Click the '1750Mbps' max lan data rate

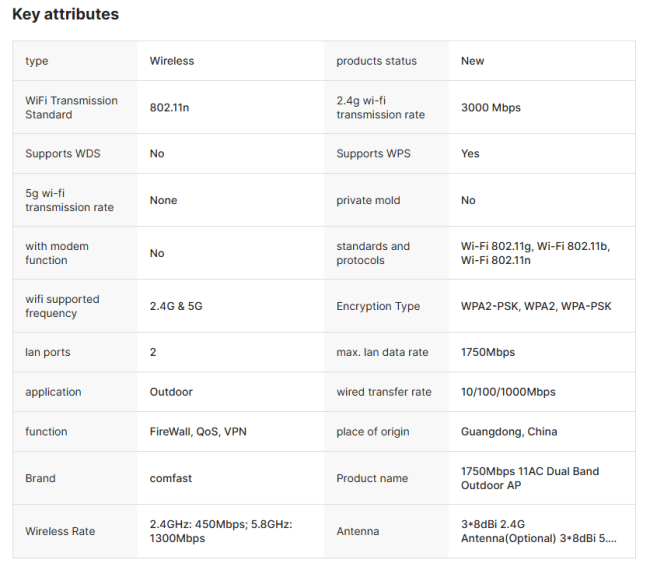(488, 352)
